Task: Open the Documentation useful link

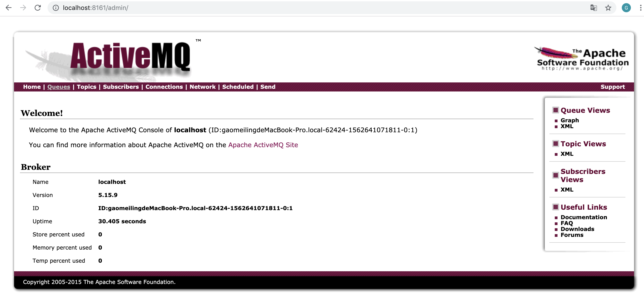Action: pos(583,217)
